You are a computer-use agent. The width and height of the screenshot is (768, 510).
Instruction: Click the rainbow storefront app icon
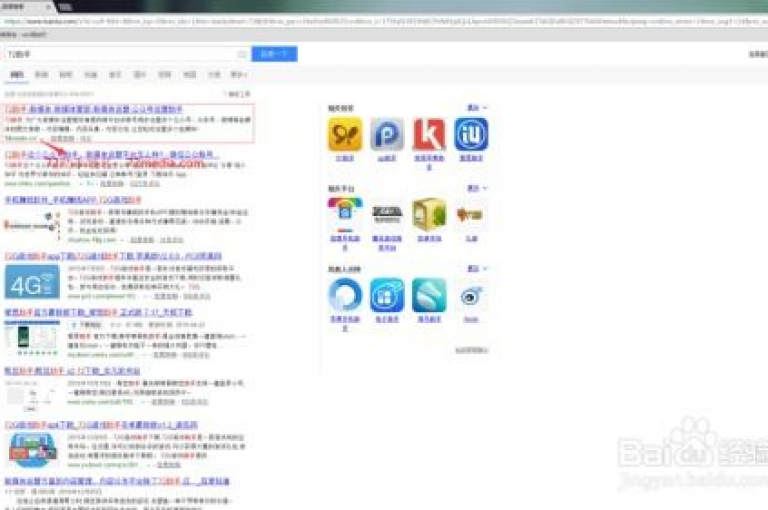click(x=345, y=215)
